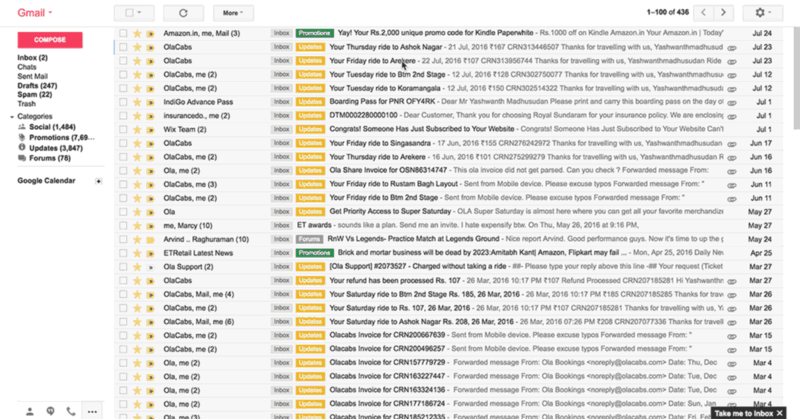Open Your Friday ride to Singasandra email
Image resolution: width=800 pixels, height=419 pixels.
click(x=380, y=143)
